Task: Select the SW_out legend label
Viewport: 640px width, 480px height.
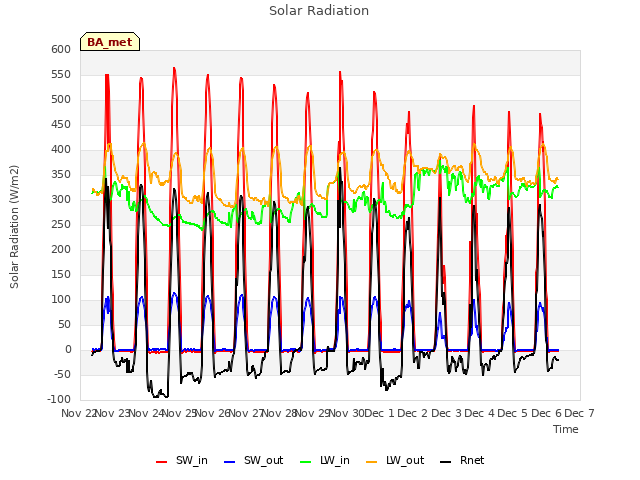Action: [264, 460]
